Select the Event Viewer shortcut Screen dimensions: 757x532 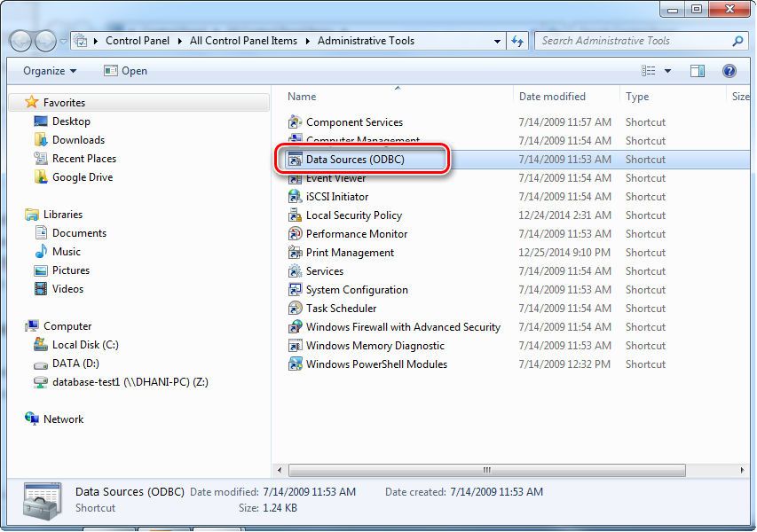pyautogui.click(x=335, y=178)
